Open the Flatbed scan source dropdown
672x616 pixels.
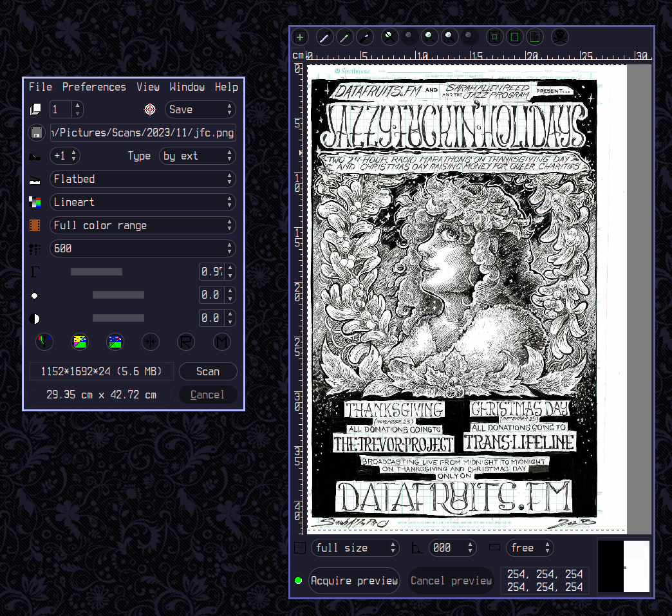(143, 179)
